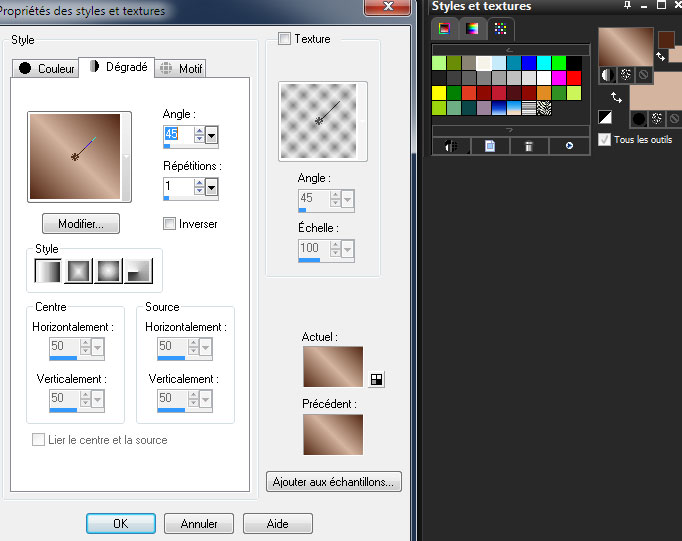Click the delete swatch trash icon
The image size is (682, 541).
(525, 146)
